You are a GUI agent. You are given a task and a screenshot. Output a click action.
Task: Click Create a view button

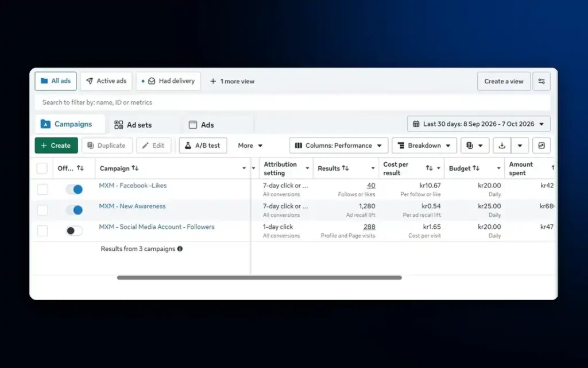(504, 81)
